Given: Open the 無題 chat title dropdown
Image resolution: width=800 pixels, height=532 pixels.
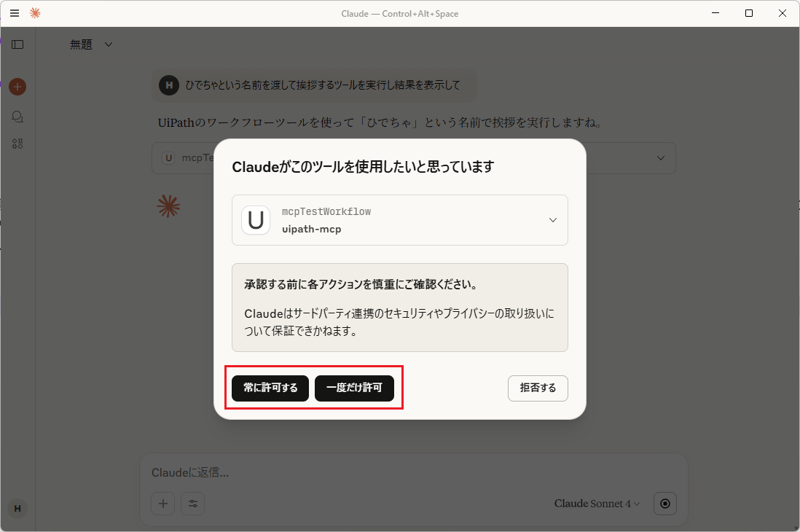Looking at the screenshot, I should tap(91, 44).
